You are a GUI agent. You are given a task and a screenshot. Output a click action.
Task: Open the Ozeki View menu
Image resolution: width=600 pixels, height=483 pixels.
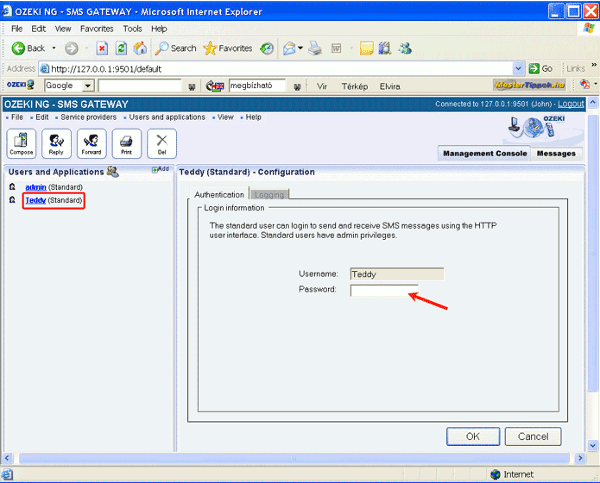pos(225,117)
